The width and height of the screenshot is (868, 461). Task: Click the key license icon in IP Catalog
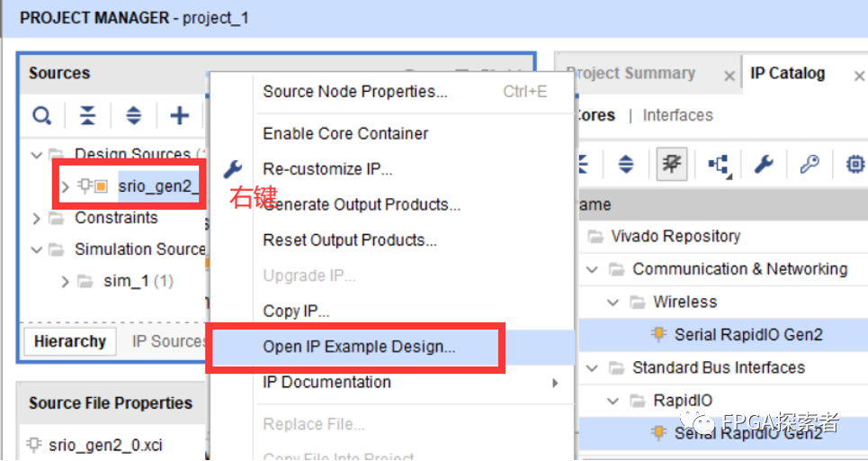[x=810, y=164]
